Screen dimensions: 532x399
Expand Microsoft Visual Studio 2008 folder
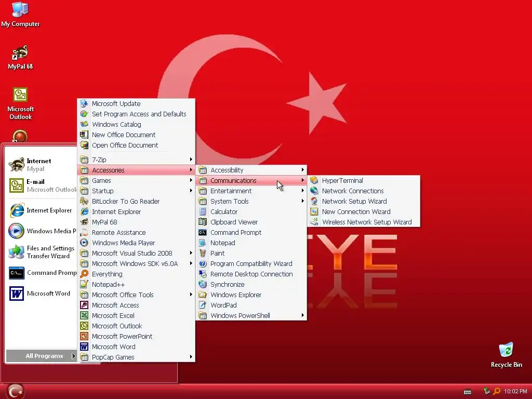pos(137,253)
